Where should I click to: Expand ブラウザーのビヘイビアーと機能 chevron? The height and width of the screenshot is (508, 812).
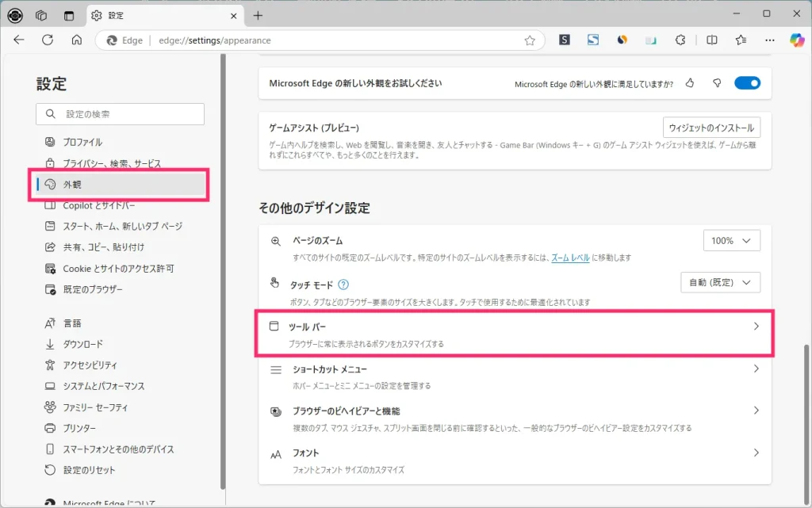756,411
